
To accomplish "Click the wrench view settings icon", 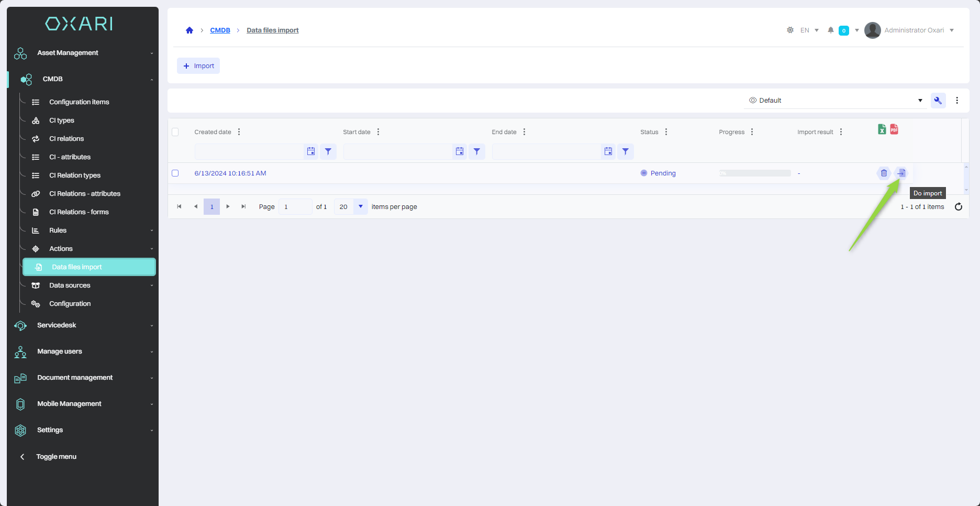I will pyautogui.click(x=938, y=101).
